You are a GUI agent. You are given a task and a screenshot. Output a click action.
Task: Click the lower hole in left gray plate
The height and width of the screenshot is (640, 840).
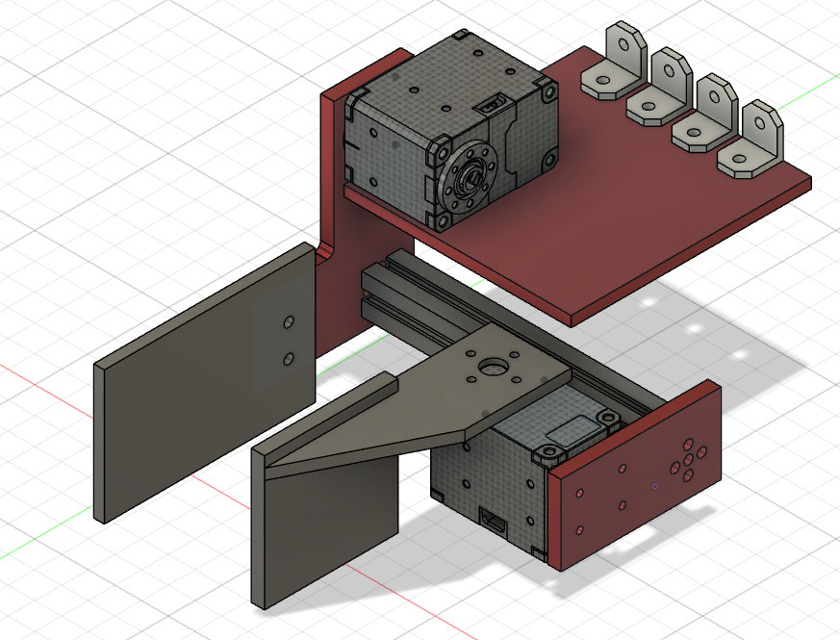point(289,360)
